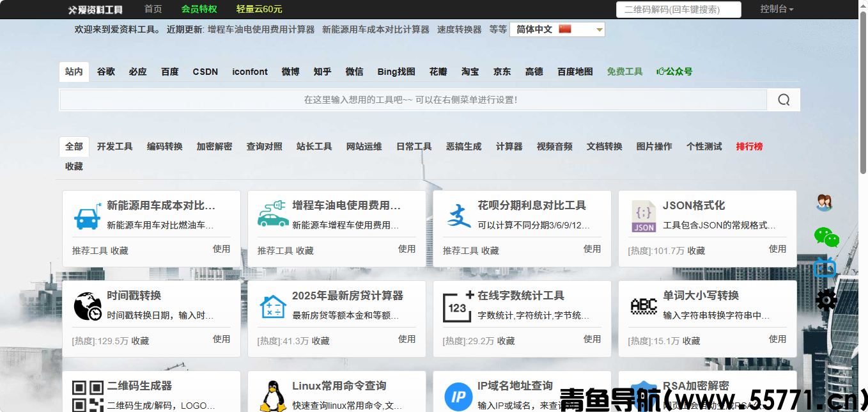The width and height of the screenshot is (868, 412).
Task: Open the 简体中文 language dropdown
Action: click(x=557, y=29)
